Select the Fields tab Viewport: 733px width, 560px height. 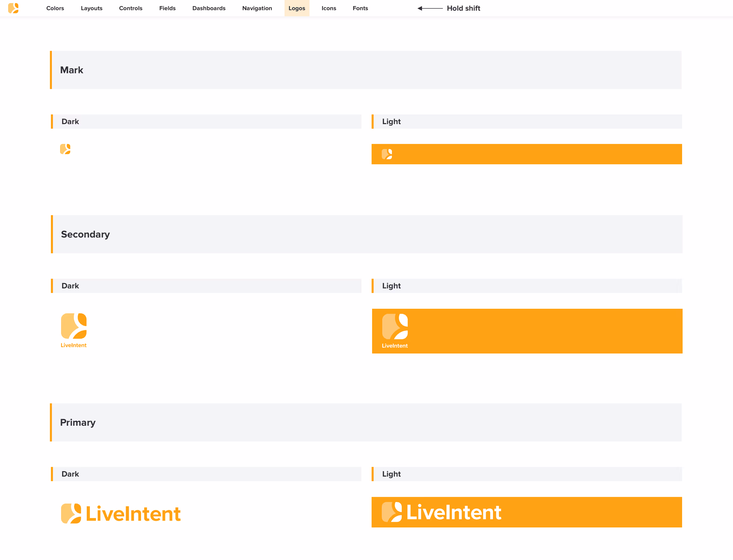pyautogui.click(x=167, y=8)
